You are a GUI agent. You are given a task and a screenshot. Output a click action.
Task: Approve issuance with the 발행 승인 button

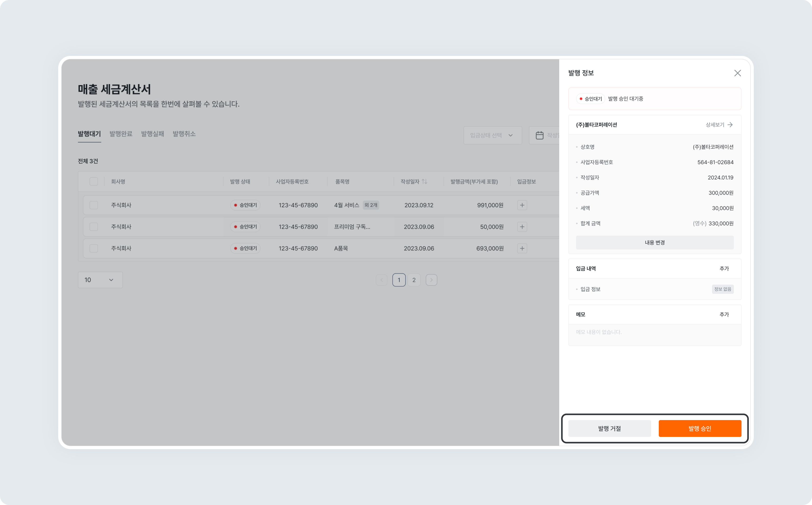point(700,428)
